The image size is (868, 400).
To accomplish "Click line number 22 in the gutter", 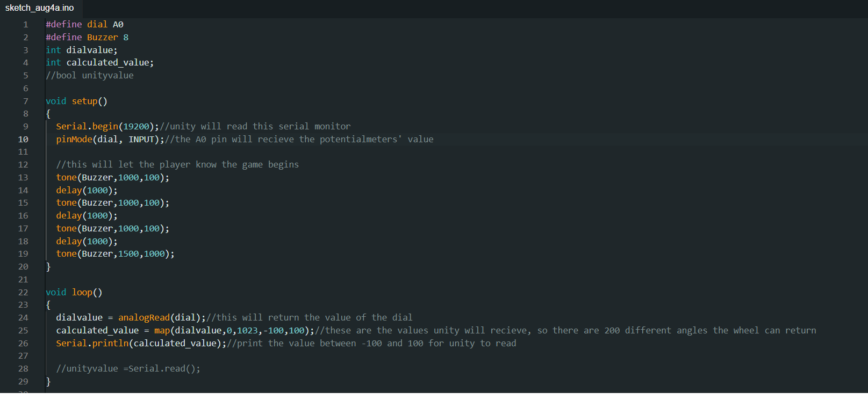I will click(23, 293).
